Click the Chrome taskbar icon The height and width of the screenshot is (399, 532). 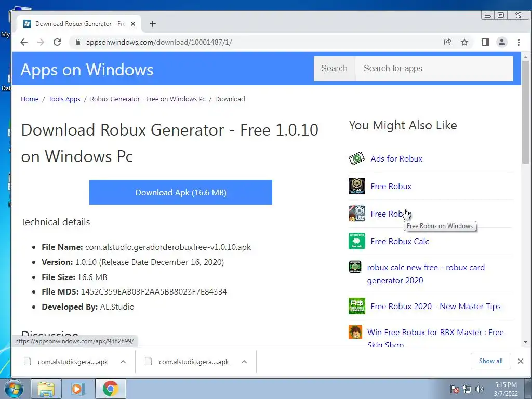pos(110,389)
